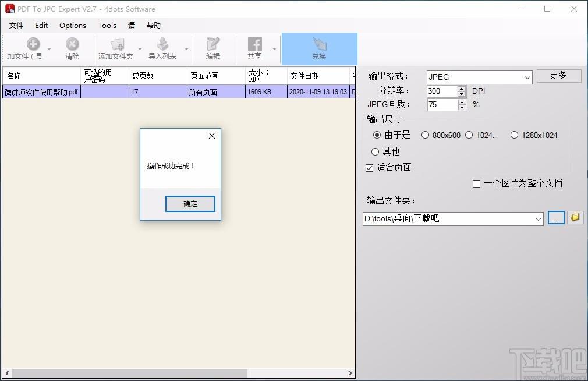Click the horizontal scrollbar thumb of file list

[130, 373]
